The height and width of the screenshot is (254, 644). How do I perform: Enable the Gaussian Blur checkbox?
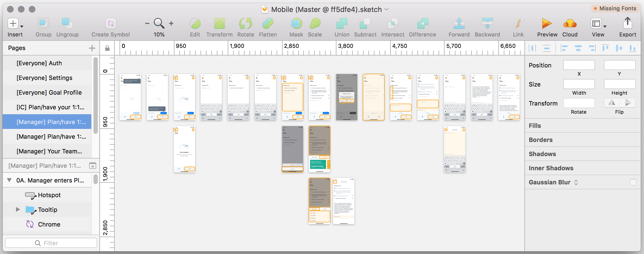pyautogui.click(x=633, y=182)
